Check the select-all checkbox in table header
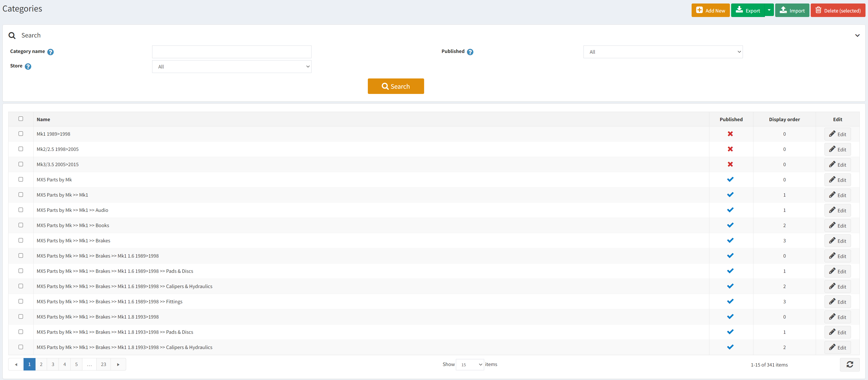Screen dimensions: 868x380 pos(21,119)
